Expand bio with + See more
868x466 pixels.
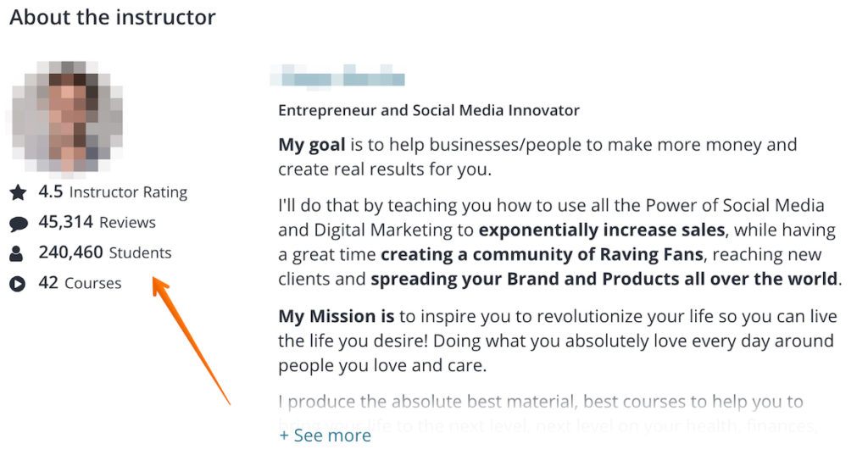pos(325,435)
